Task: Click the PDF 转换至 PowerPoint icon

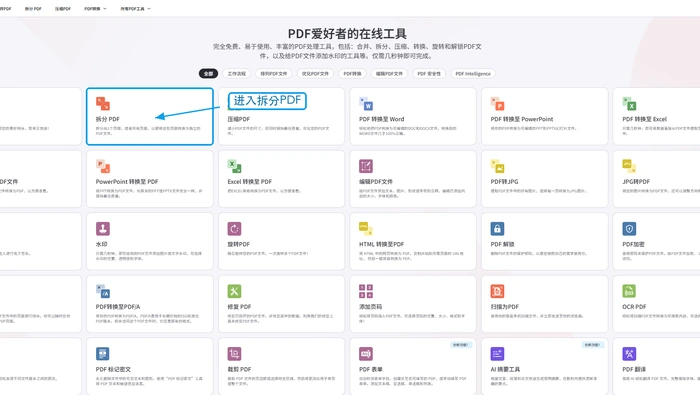Action: [497, 104]
